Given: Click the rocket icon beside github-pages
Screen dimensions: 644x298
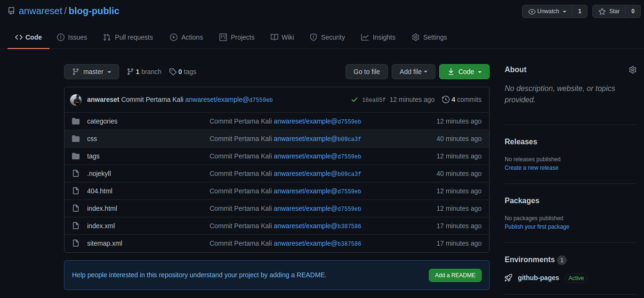Looking at the screenshot, I should click(x=508, y=278).
